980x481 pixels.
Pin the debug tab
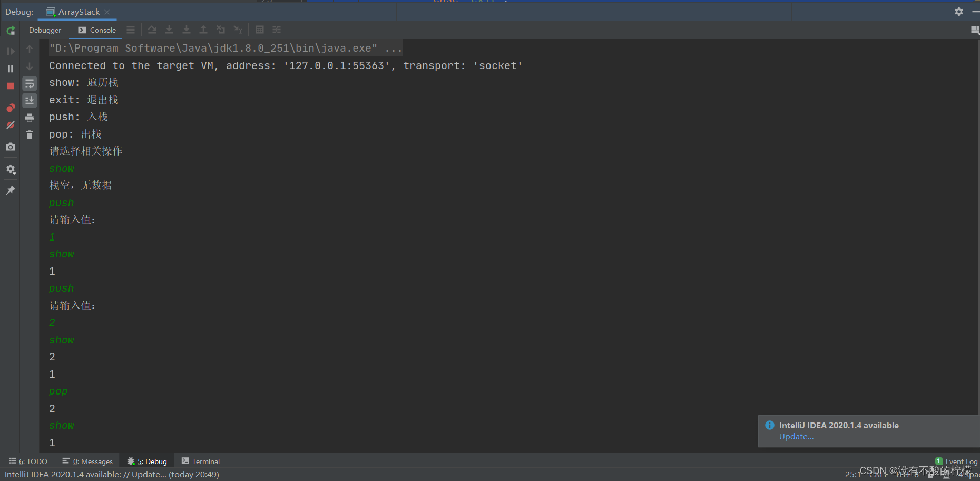11,190
